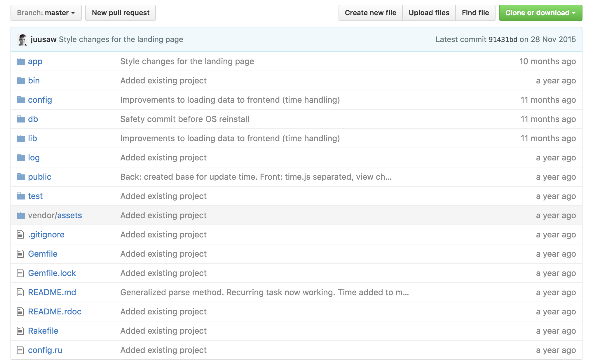Image resolution: width=593 pixels, height=364 pixels.
Task: Click New pull request button
Action: 121,13
